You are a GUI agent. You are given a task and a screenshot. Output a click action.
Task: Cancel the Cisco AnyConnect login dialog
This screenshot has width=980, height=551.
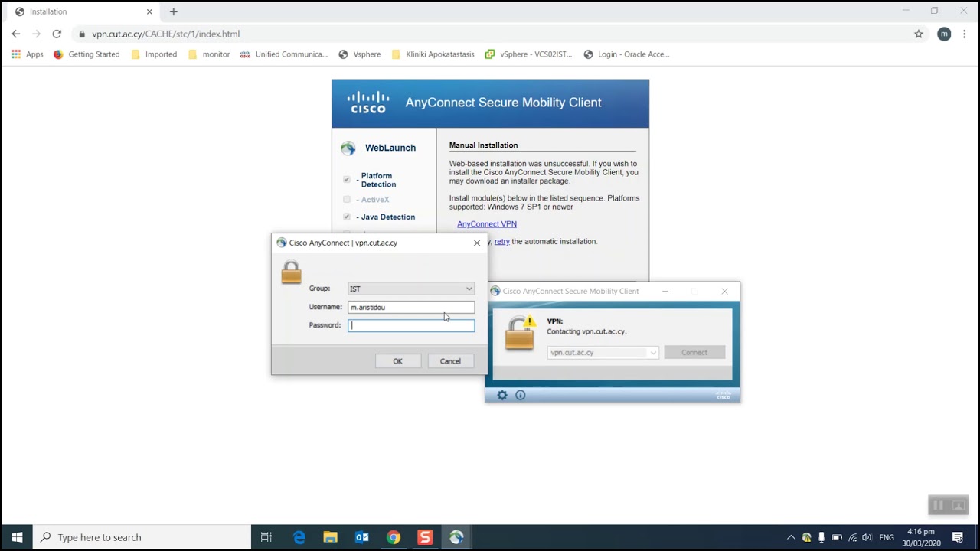click(x=450, y=361)
